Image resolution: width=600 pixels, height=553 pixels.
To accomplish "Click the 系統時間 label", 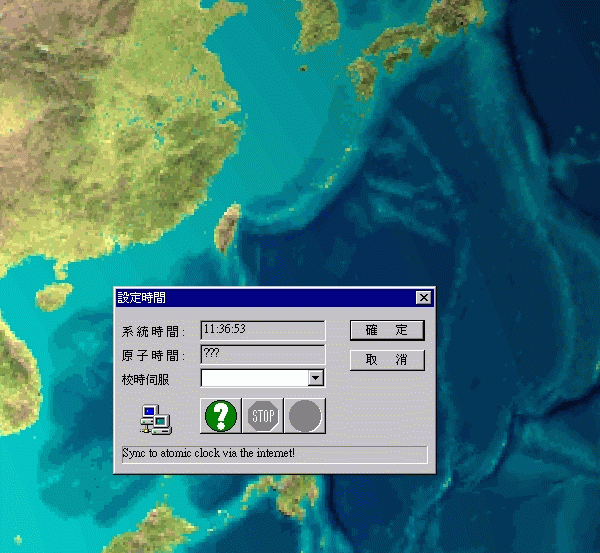I will point(146,332).
